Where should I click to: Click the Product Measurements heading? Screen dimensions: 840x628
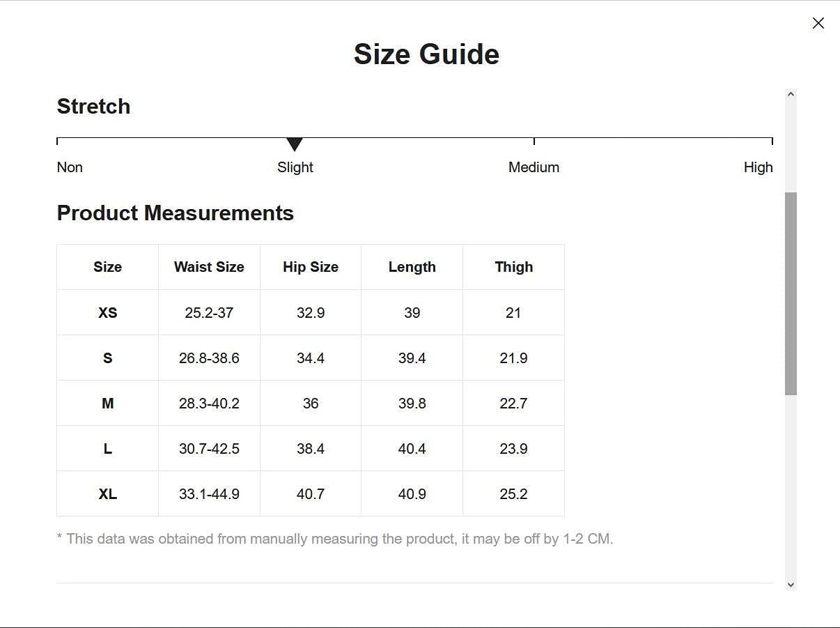176,213
